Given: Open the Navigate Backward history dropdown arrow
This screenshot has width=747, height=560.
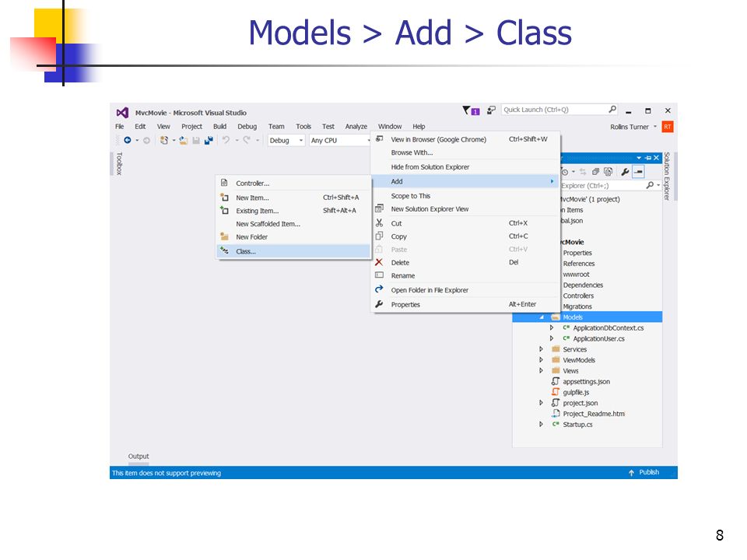Looking at the screenshot, I should (137, 140).
